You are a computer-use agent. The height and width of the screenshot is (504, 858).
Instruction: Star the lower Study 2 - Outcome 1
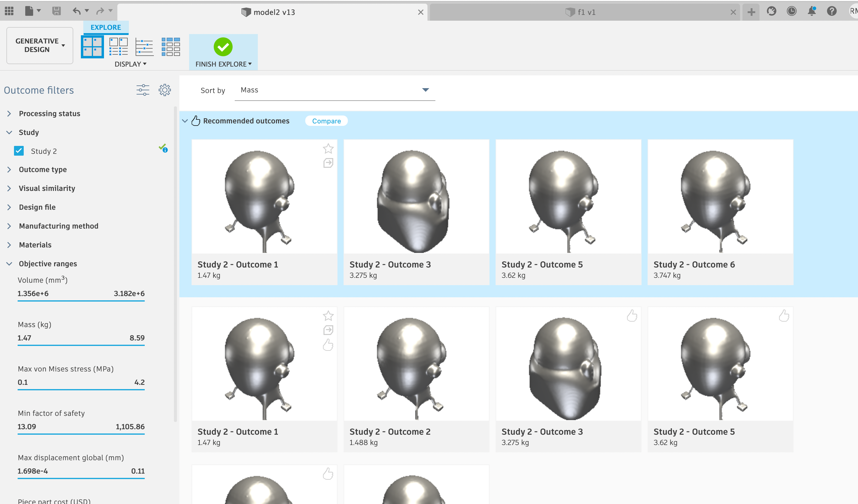point(328,316)
